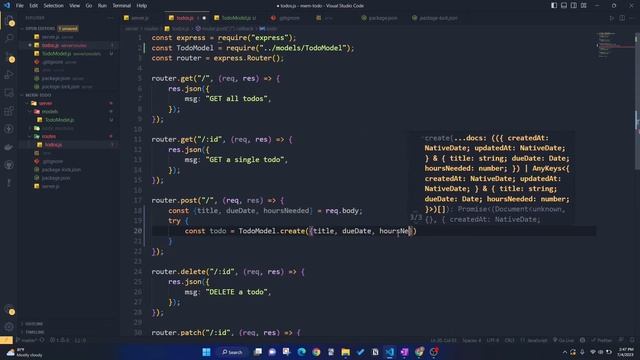Open the Search view in activity bar
Screen dimensions: 640x360
[x=9, y=38]
